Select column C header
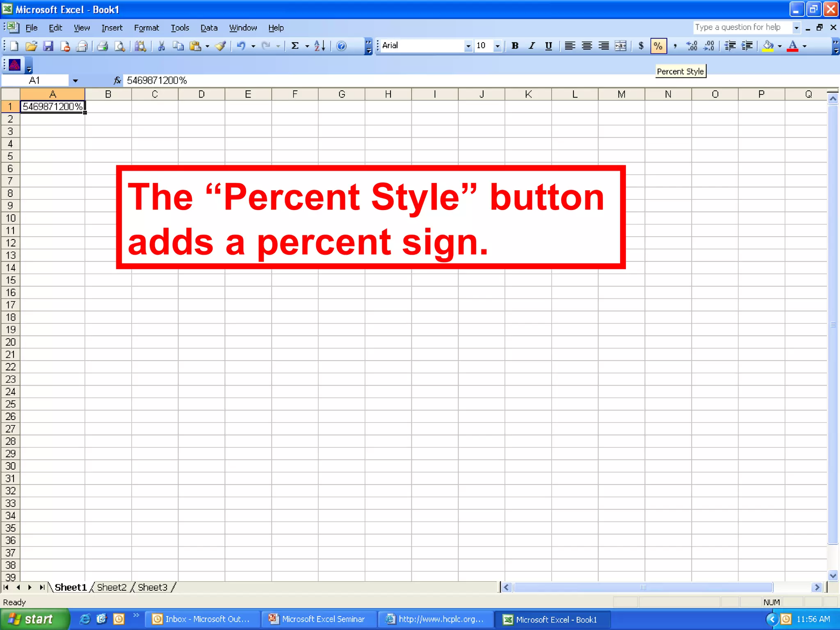 (x=155, y=94)
